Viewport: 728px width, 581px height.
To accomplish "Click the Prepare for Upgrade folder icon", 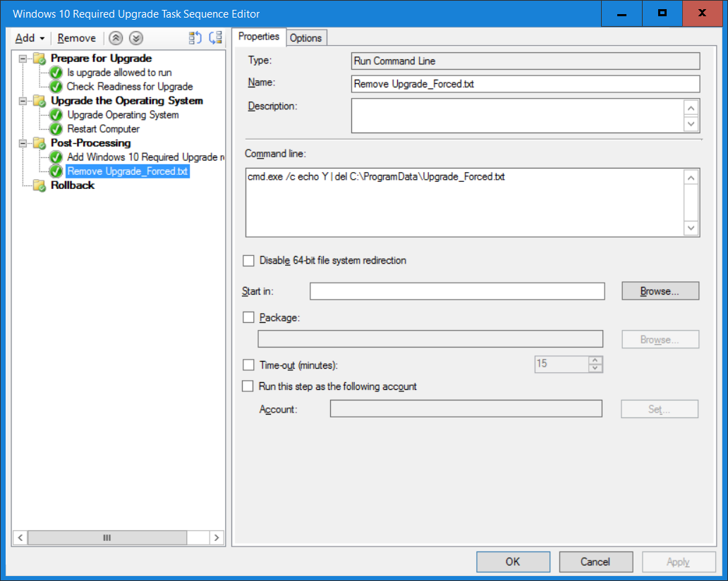I will pos(40,59).
